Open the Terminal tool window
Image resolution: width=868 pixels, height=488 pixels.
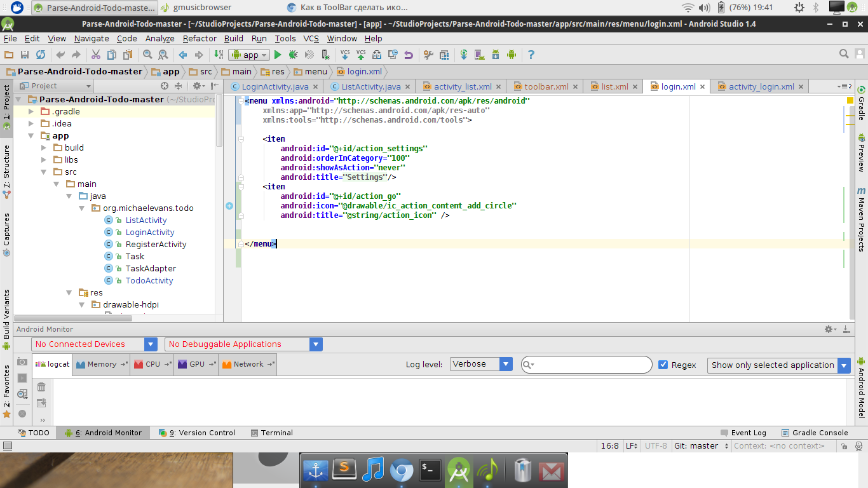(x=271, y=433)
